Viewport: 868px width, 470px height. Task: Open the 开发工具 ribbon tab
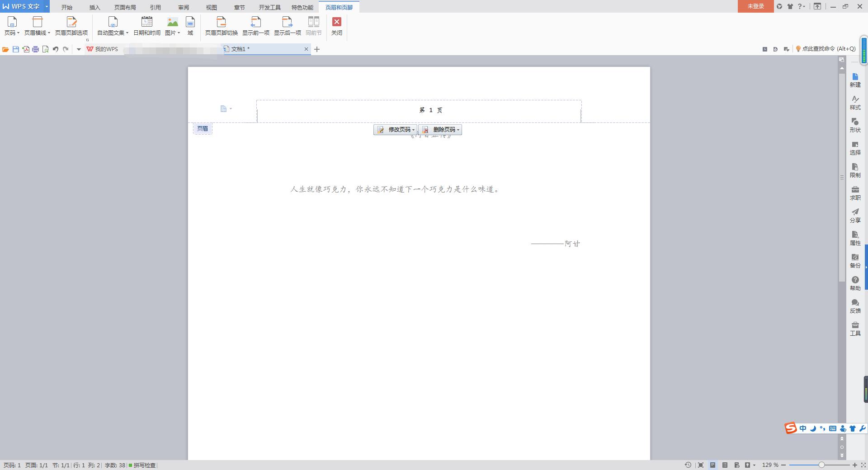(270, 7)
